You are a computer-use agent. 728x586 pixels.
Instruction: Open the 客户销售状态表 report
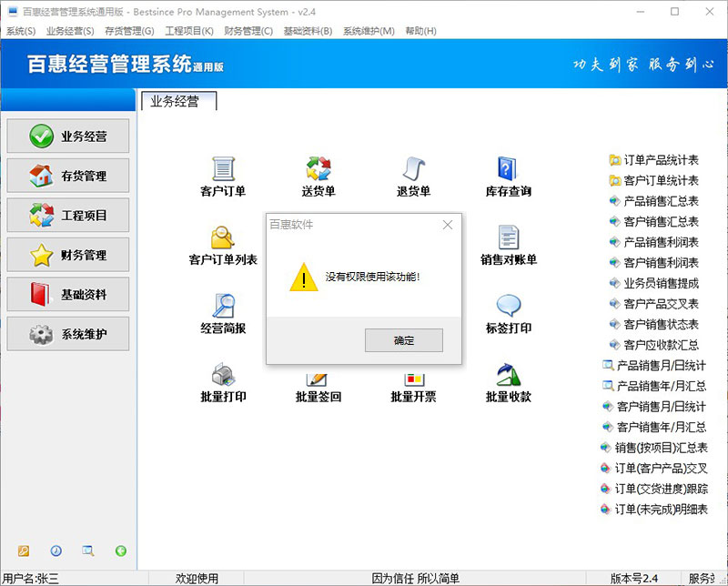click(653, 324)
